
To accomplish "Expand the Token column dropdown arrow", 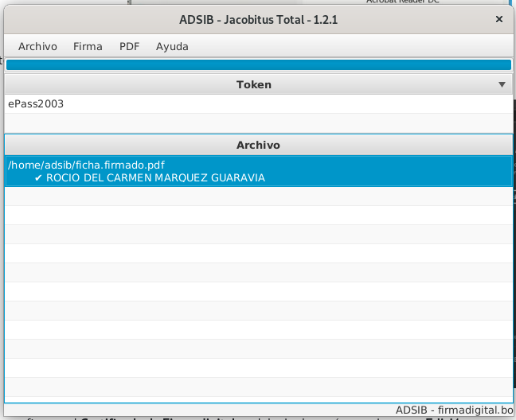I will pyautogui.click(x=502, y=84).
